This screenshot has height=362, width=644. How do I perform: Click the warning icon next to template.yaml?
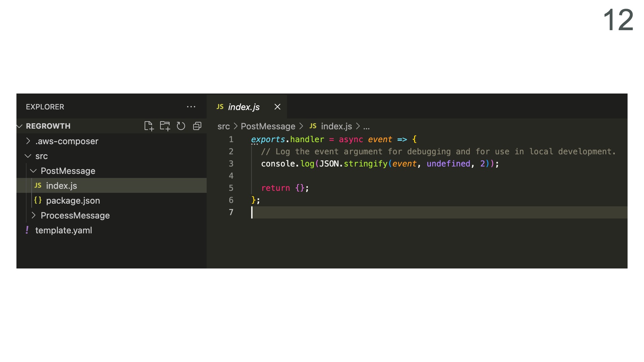[28, 230]
